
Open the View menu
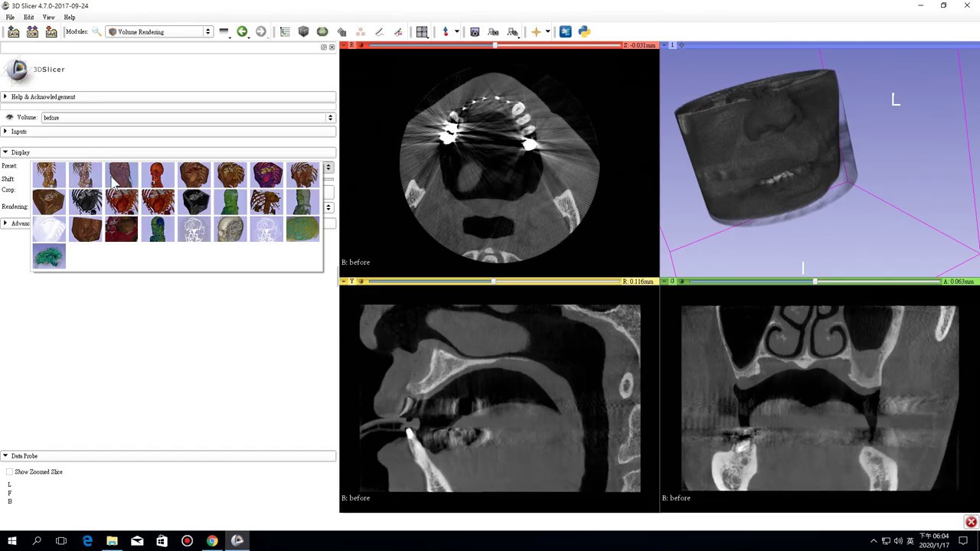pos(48,17)
